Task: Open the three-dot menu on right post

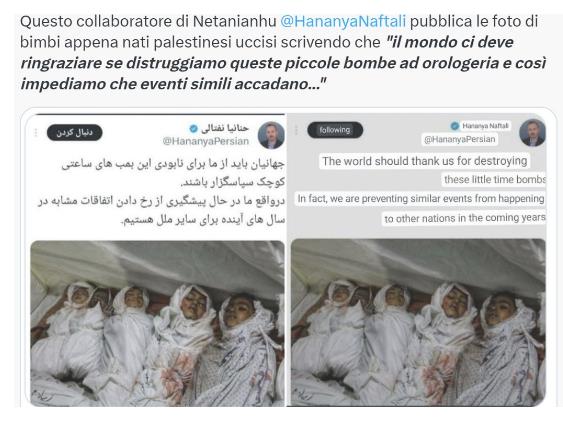Action: tap(296, 130)
